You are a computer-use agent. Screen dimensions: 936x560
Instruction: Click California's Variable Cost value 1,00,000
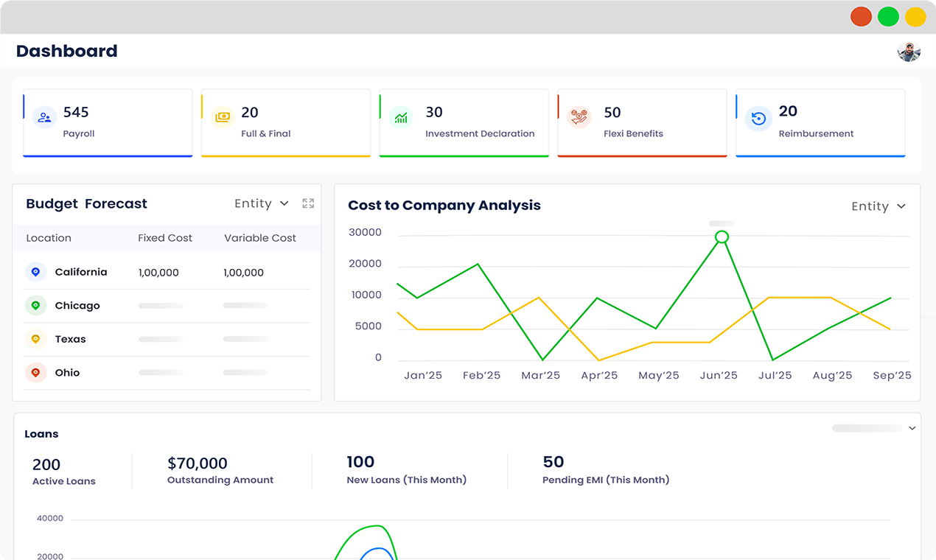tap(244, 273)
